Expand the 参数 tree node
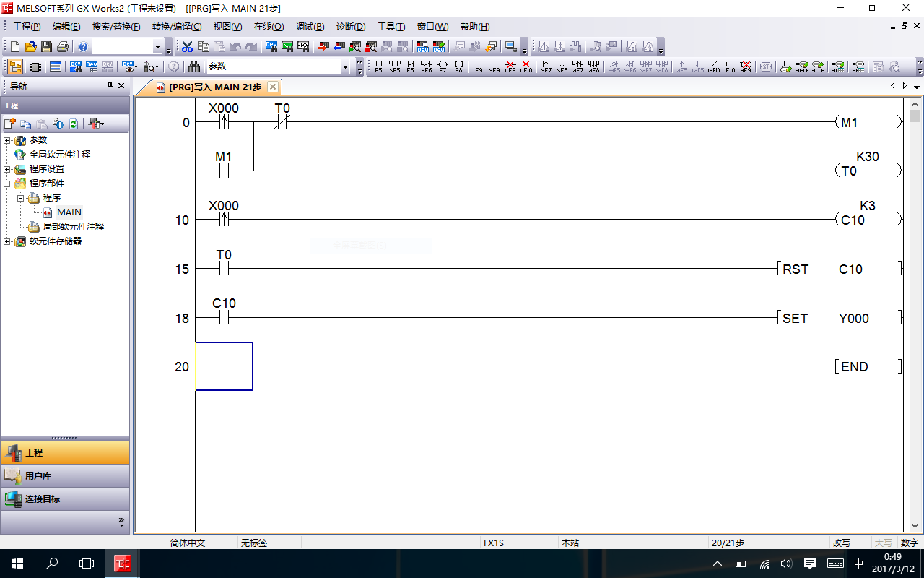This screenshot has width=924, height=578. coord(7,140)
